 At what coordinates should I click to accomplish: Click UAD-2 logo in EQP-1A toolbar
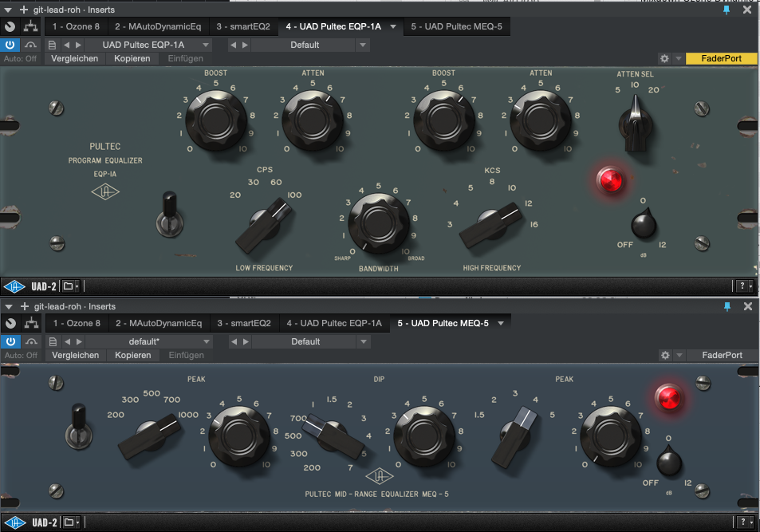(30, 286)
